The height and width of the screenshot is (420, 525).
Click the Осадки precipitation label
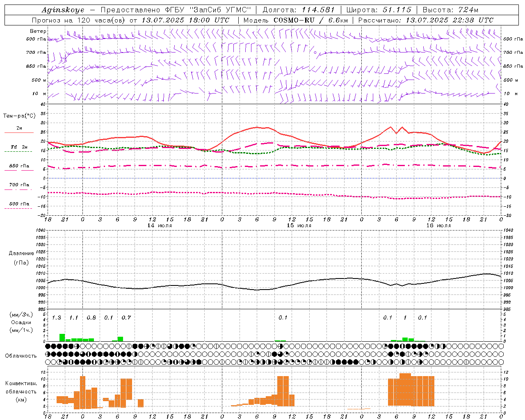pos(21,322)
